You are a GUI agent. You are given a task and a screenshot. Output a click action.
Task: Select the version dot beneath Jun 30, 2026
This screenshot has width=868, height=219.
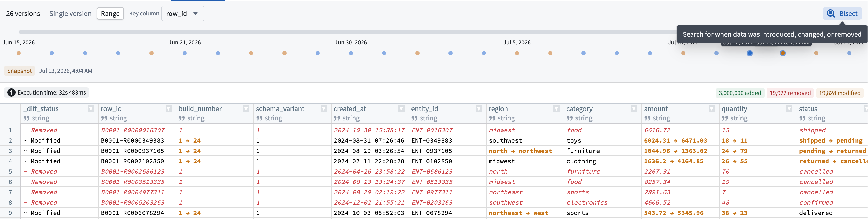[351, 53]
